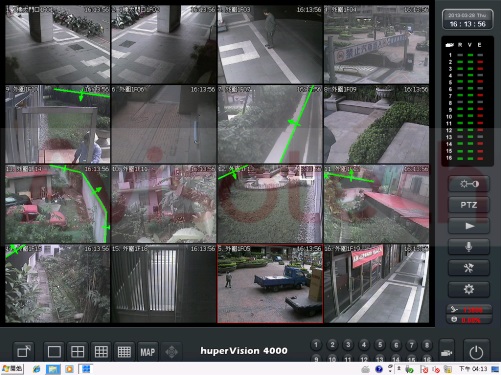Select the blue truck camera feed
This screenshot has height=375, width=501.
coord(270,284)
